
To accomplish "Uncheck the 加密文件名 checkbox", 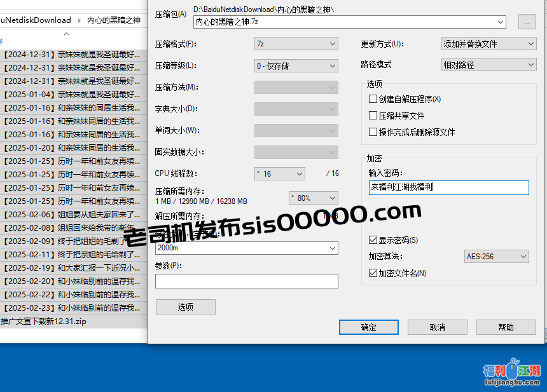I will point(372,271).
